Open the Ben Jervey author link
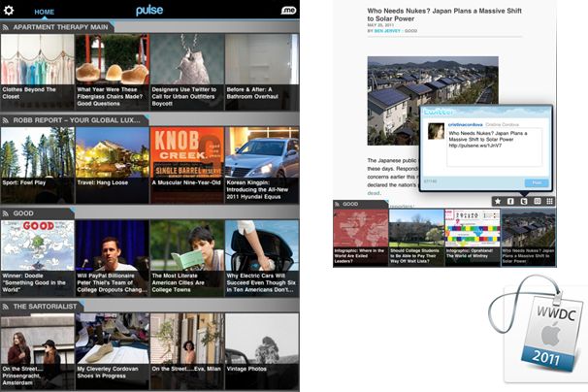 point(387,31)
